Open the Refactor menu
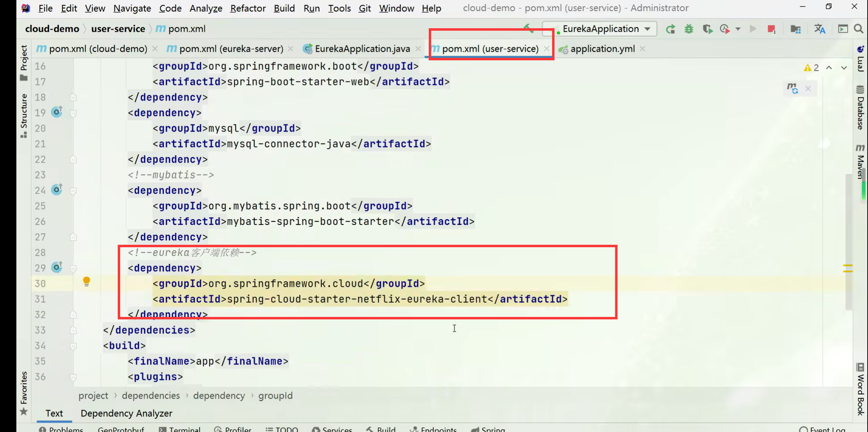868x432 pixels. [x=248, y=8]
